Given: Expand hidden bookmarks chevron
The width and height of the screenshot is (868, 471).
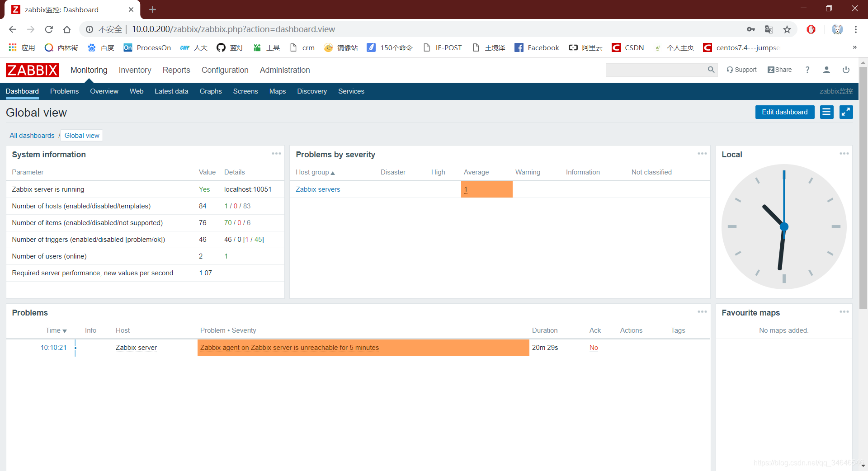Looking at the screenshot, I should click(854, 47).
